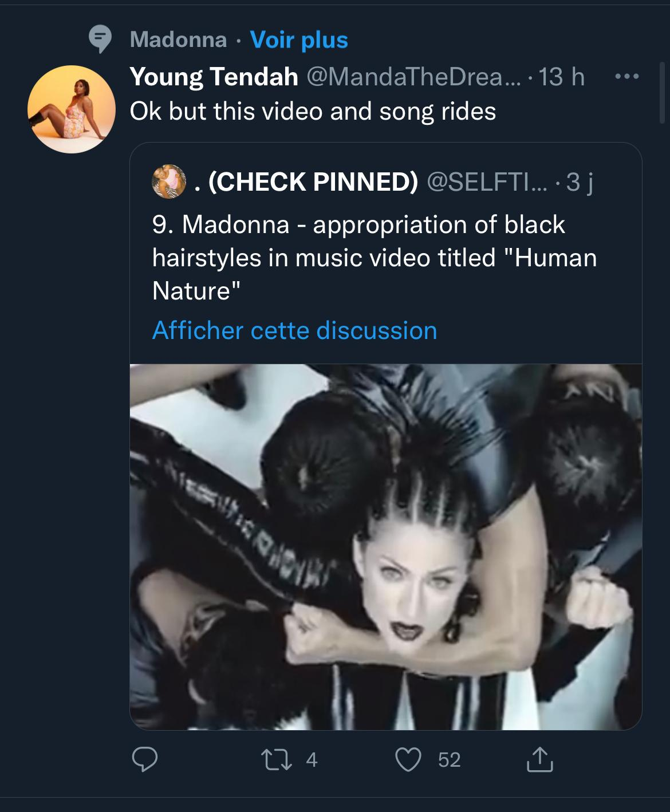Screen dimensions: 670x812
Task: Click the Madonna topic bubble icon
Action: pos(101,40)
